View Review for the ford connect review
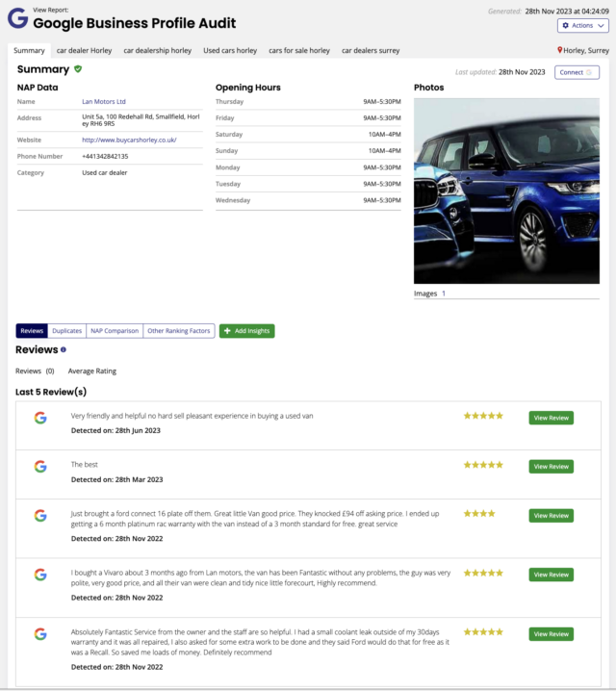Viewport: 616px width, 691px height. [552, 516]
